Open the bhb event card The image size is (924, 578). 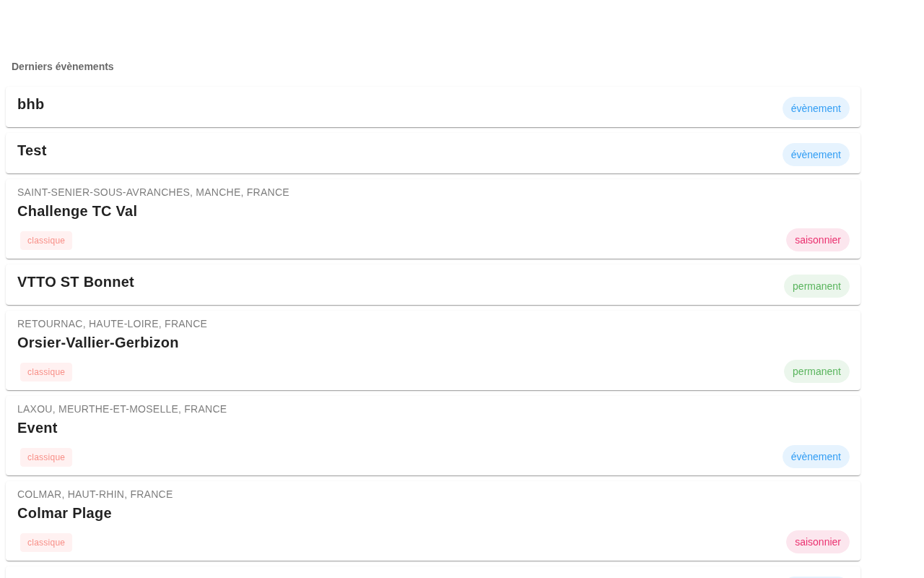[x=30, y=105]
